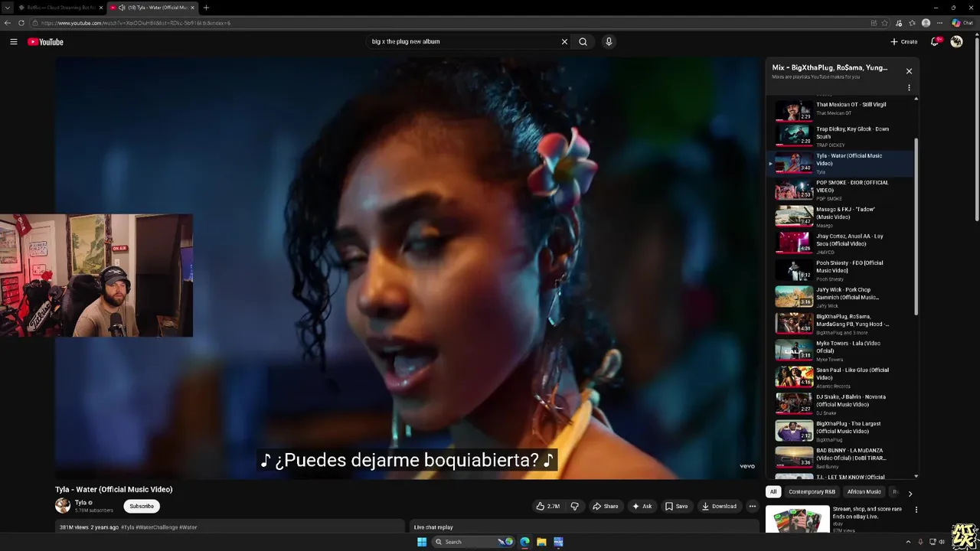Dislike the Tyla Water video
This screenshot has width=980, height=551.
(x=574, y=506)
